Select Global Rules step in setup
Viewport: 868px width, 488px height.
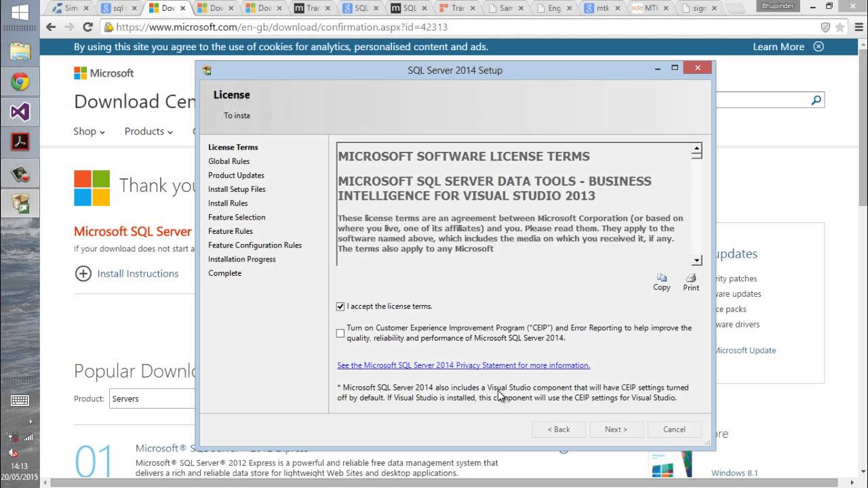click(x=229, y=161)
